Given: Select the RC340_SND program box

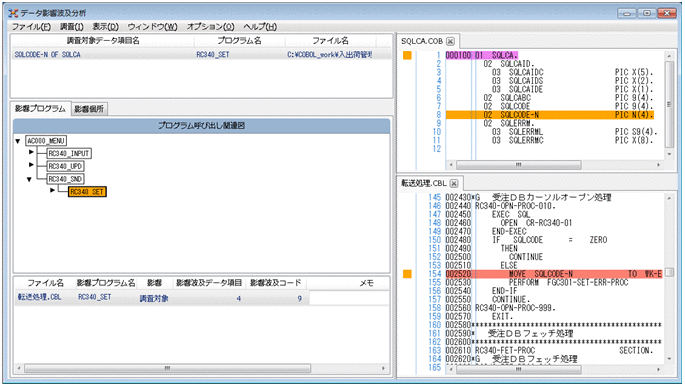Looking at the screenshot, I should pyautogui.click(x=65, y=179).
